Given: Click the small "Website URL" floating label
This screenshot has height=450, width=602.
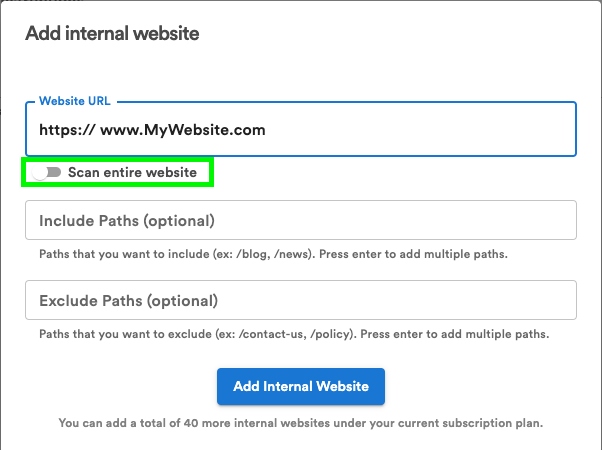Looking at the screenshot, I should coord(74,102).
